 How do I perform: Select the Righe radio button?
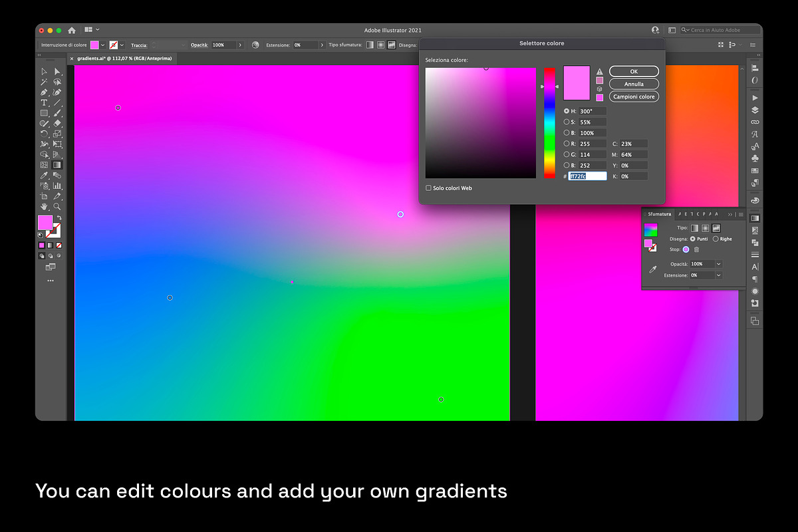click(x=716, y=239)
